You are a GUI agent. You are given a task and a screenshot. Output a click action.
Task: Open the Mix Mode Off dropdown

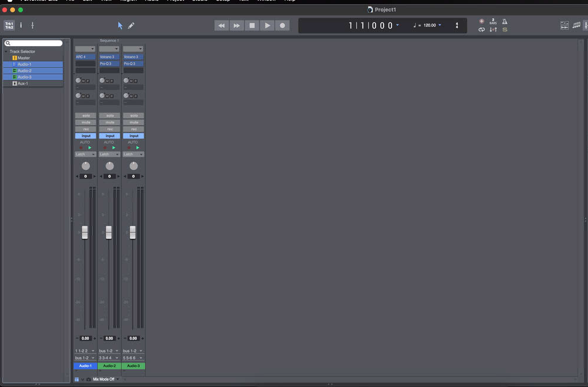click(105, 379)
